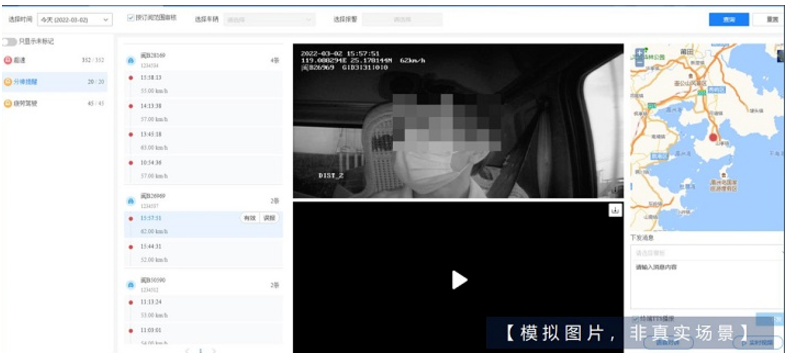Viewport: 791px width, 364px height.
Task: Click the fatigue driving alarm icon
Action: coord(8,104)
